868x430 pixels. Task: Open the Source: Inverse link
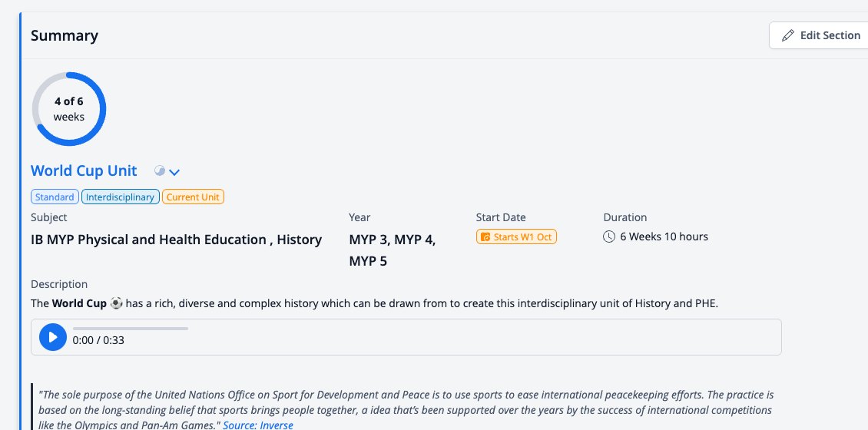[x=258, y=425]
